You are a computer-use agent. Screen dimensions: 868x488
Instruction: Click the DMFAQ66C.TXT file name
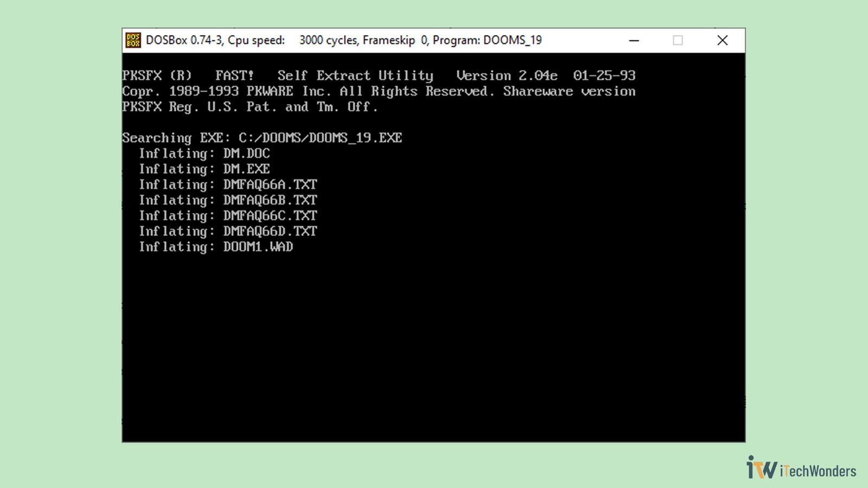270,216
